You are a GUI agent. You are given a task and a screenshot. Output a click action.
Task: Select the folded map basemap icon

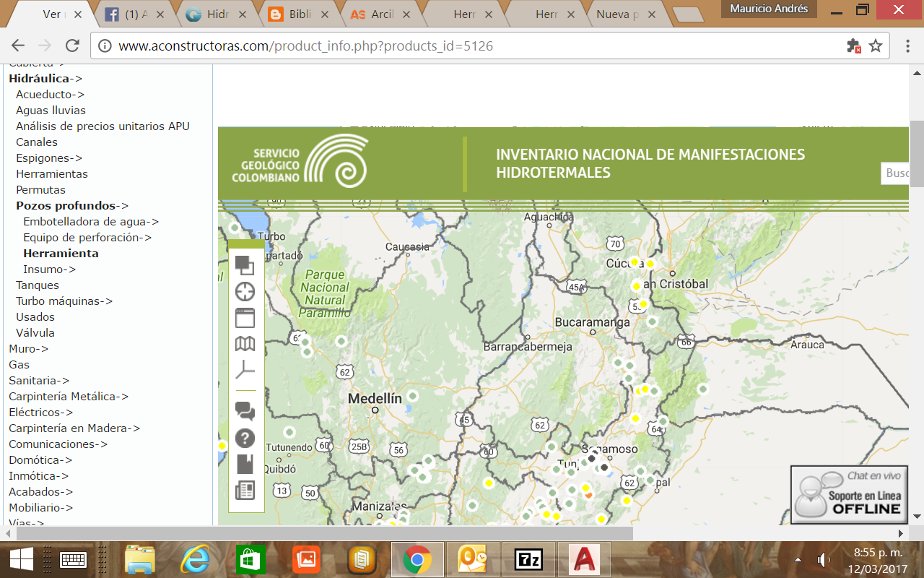[x=245, y=344]
